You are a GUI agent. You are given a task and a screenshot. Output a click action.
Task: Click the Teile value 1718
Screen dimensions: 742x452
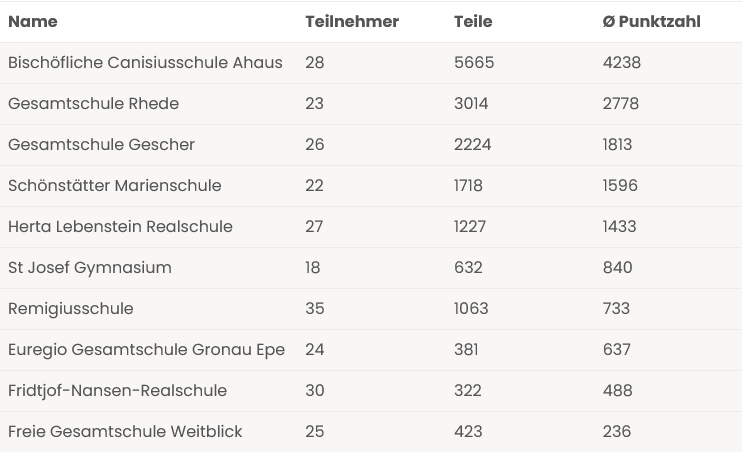tap(468, 186)
